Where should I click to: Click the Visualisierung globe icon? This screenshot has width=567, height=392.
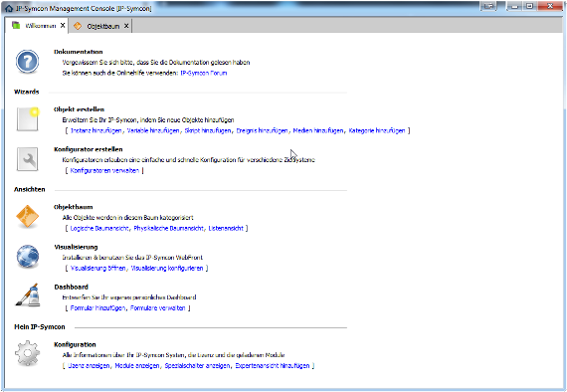[x=28, y=257]
